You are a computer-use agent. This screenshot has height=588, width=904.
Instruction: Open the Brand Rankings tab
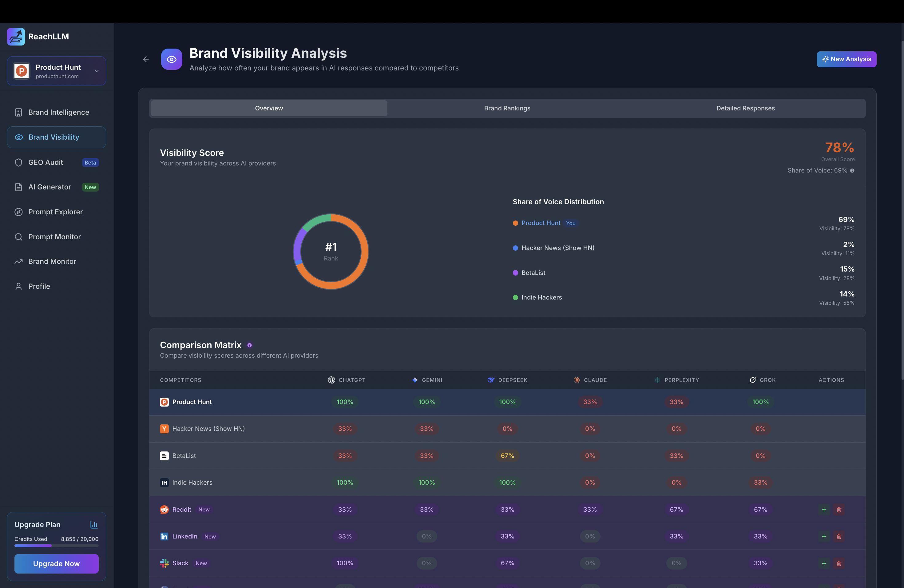coord(507,108)
